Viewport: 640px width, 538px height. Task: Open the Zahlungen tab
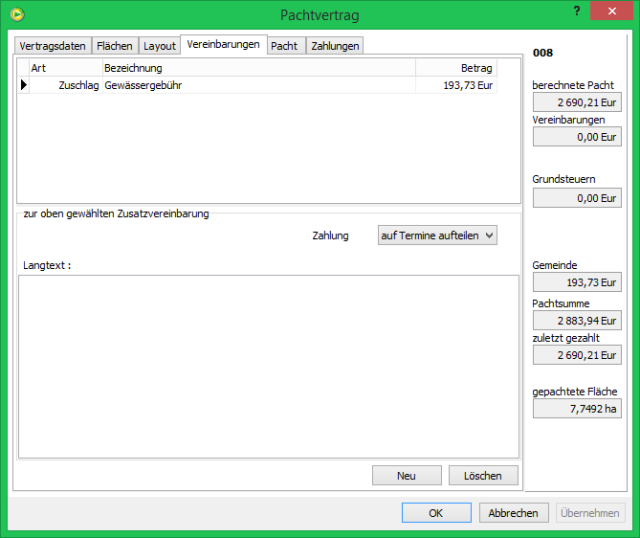[334, 46]
